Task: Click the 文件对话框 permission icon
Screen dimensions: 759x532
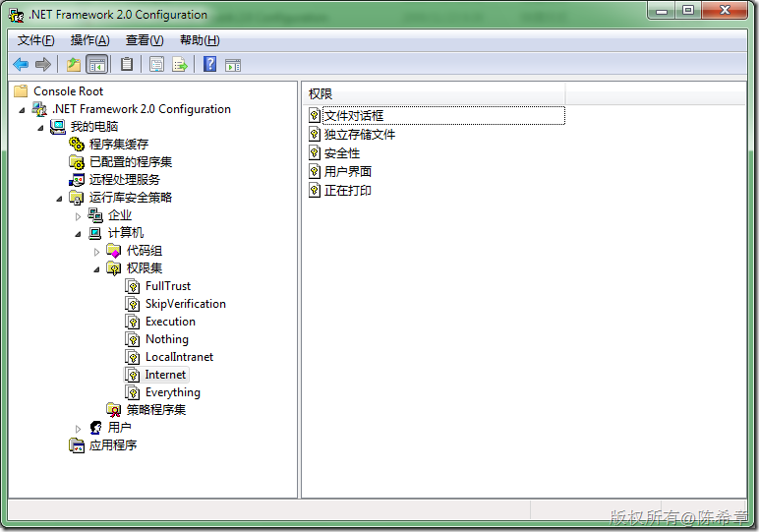Action: (x=315, y=116)
